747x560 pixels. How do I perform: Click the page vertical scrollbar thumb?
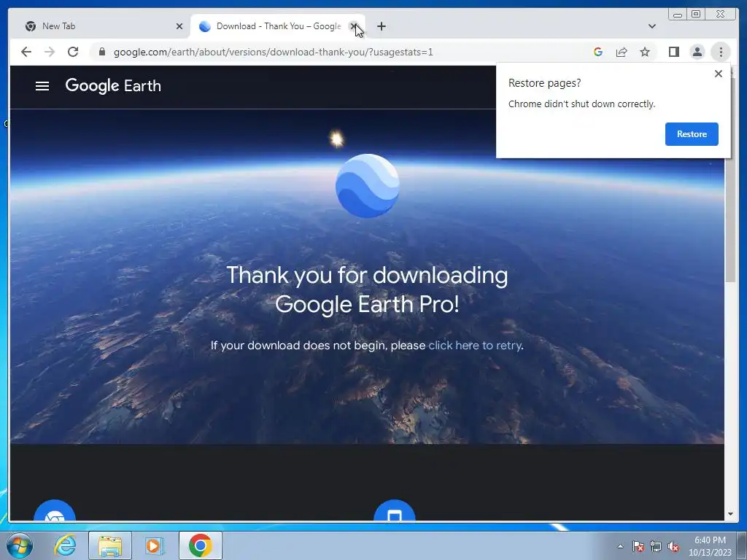(x=729, y=179)
